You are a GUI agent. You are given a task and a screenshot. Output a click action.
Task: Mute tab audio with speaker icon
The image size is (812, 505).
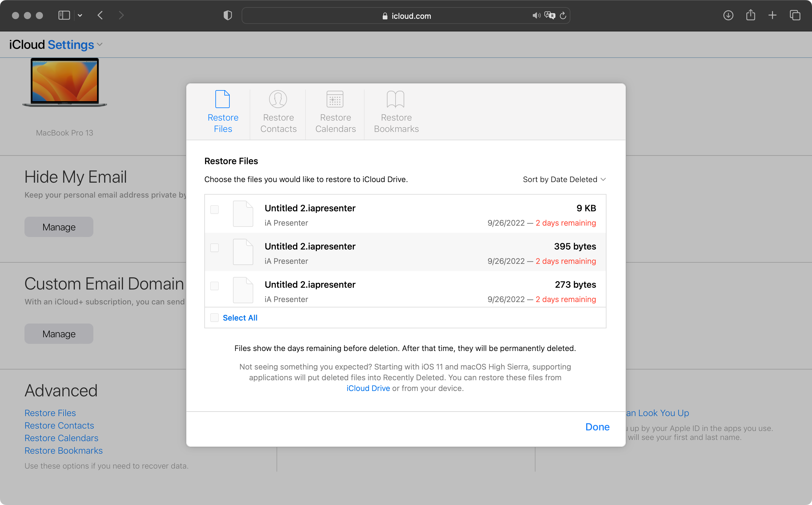(536, 16)
